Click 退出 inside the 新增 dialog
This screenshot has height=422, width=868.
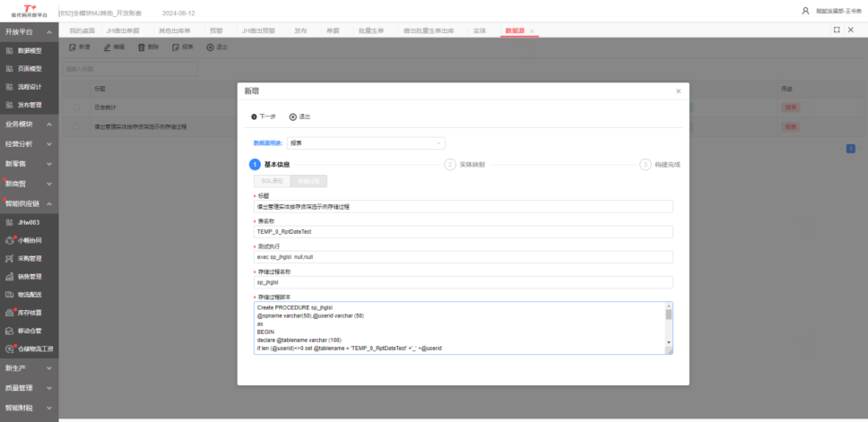[300, 116]
